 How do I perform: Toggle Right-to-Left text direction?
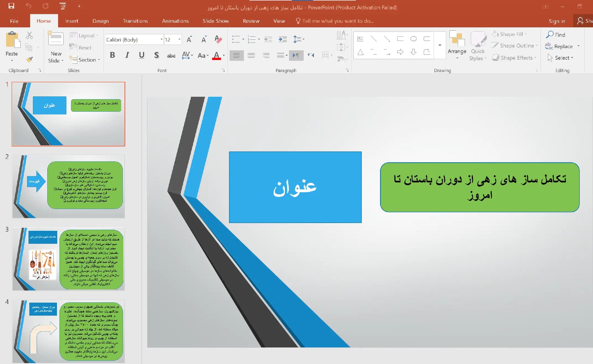(311, 55)
